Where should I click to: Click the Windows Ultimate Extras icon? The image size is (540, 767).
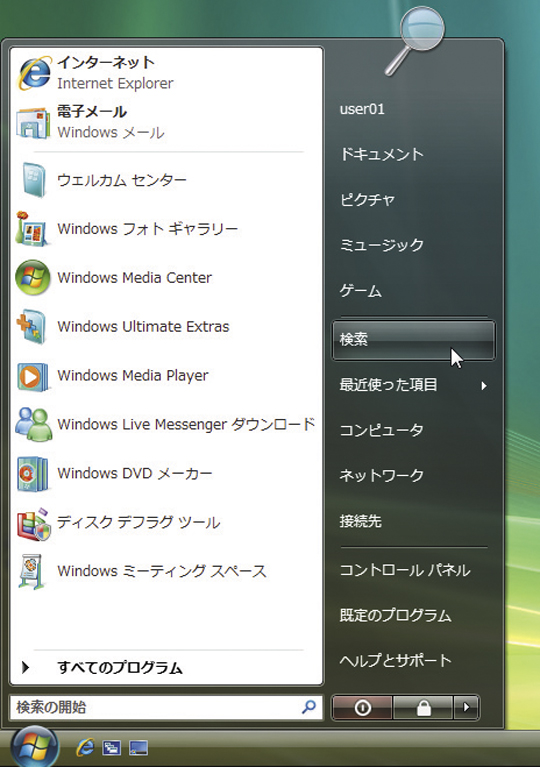(x=31, y=327)
